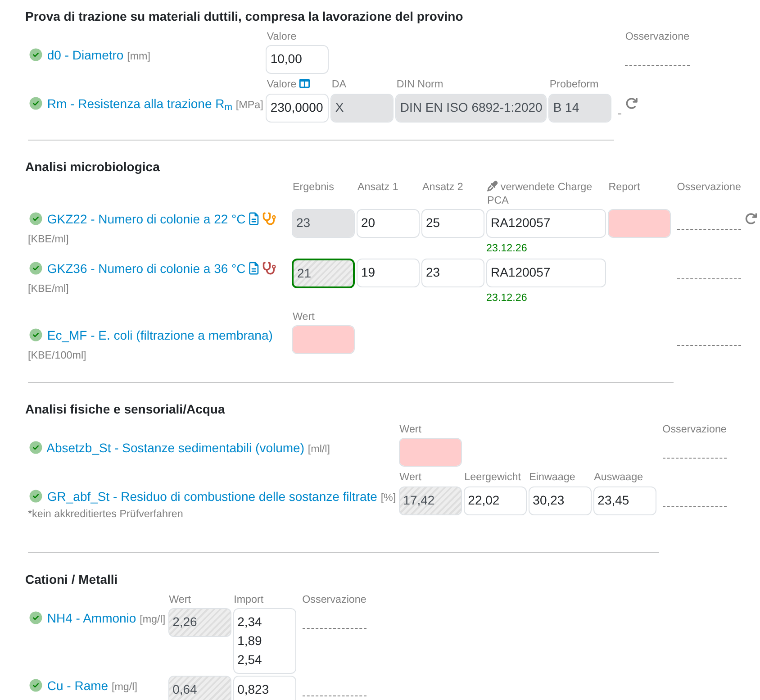Screen dimensions: 760x700
Task: Click the pipette icon next to verwendete Charge
Action: pyautogui.click(x=492, y=186)
